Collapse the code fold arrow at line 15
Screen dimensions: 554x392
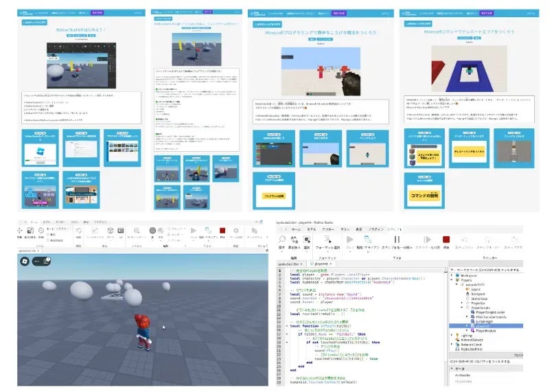click(x=287, y=326)
